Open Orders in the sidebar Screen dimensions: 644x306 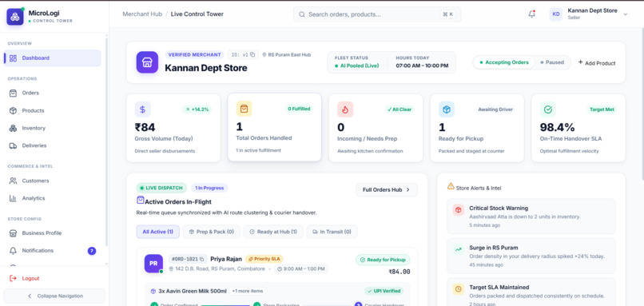(52, 93)
